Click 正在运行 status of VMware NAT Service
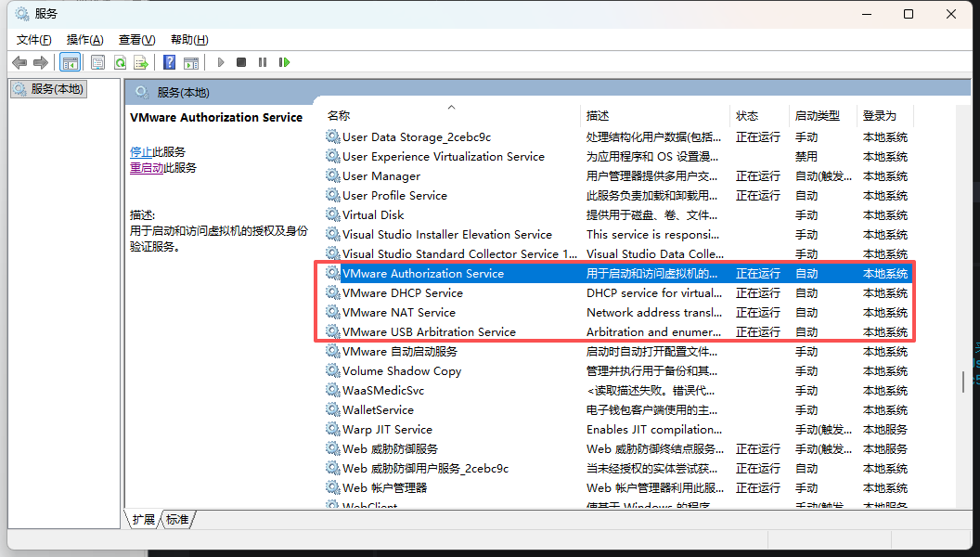The image size is (980, 557). (x=758, y=313)
